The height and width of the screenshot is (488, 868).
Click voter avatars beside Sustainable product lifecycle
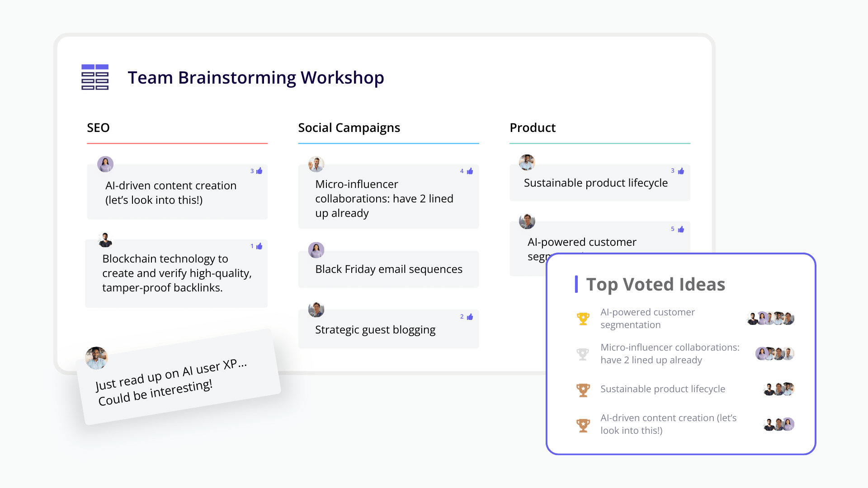[778, 389]
